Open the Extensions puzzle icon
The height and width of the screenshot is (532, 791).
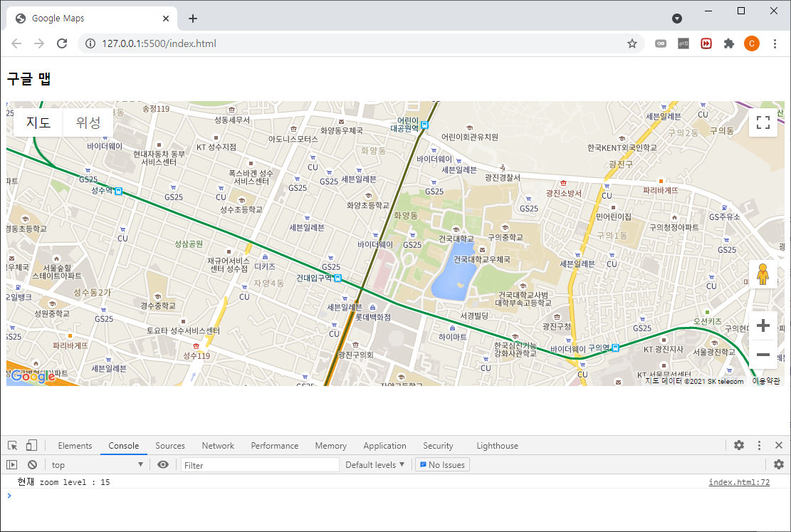click(728, 43)
